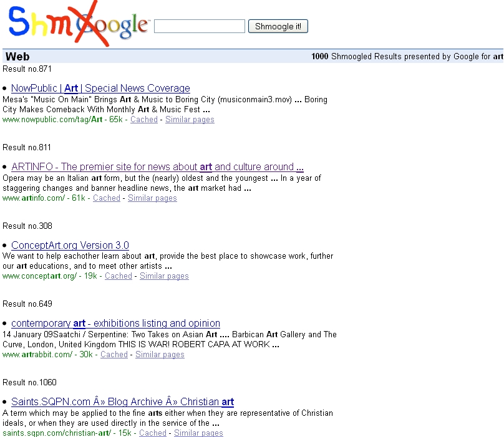Viewport: 504px width, 437px height.
Task: Click the URL saints.sqpn.com/christian-art/
Action: pyautogui.click(x=57, y=433)
